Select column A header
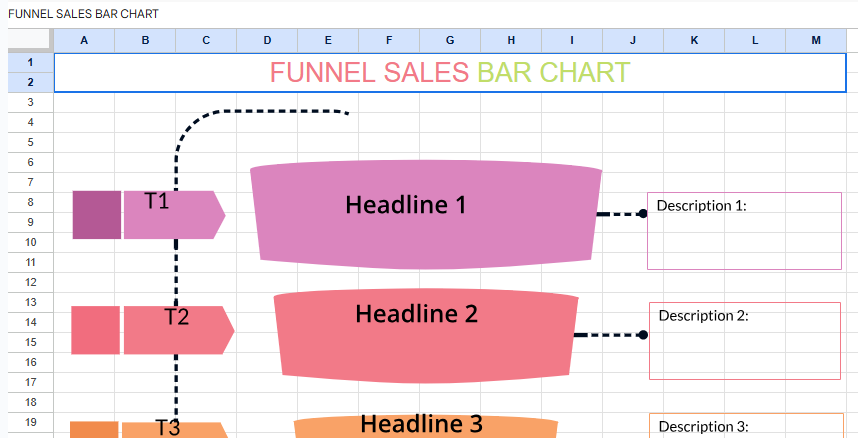Image resolution: width=858 pixels, height=438 pixels. [x=83, y=40]
